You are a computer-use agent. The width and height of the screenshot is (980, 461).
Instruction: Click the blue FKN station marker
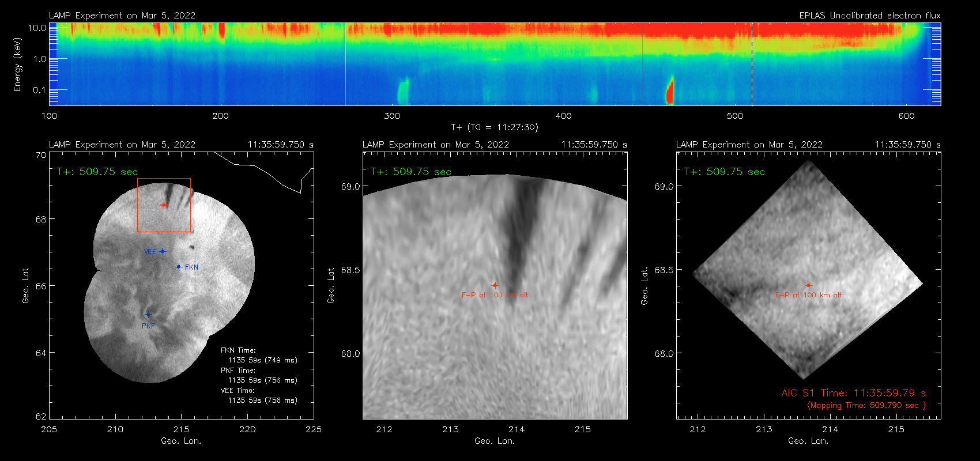click(179, 267)
